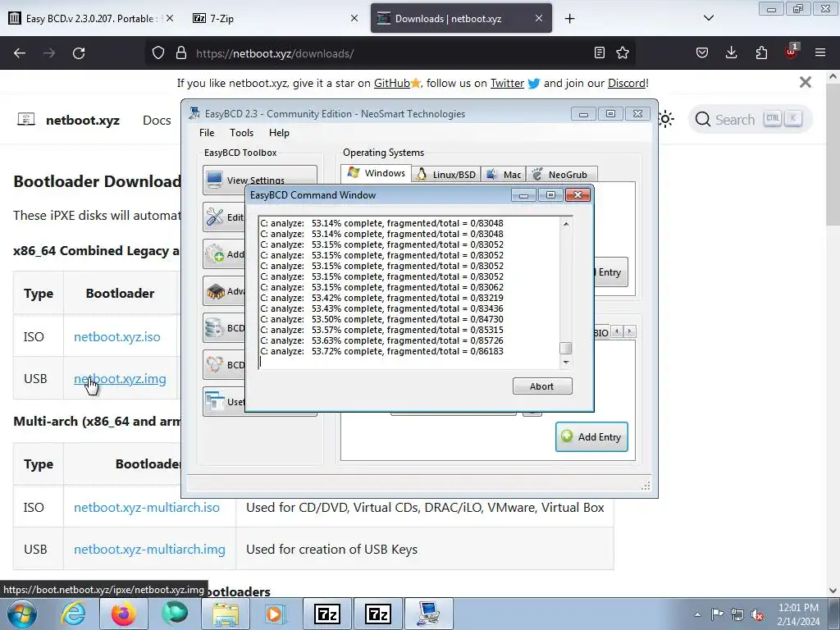Screen dimensions: 840x630
Task: Open the Firefox Extensions puzzle icon
Action: tap(761, 52)
